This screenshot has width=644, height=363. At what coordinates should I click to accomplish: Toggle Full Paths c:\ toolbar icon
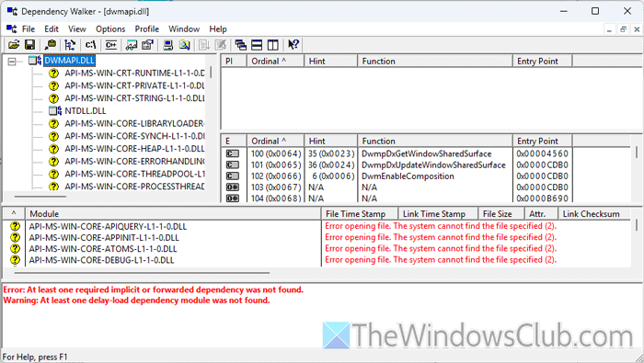pyautogui.click(x=91, y=45)
